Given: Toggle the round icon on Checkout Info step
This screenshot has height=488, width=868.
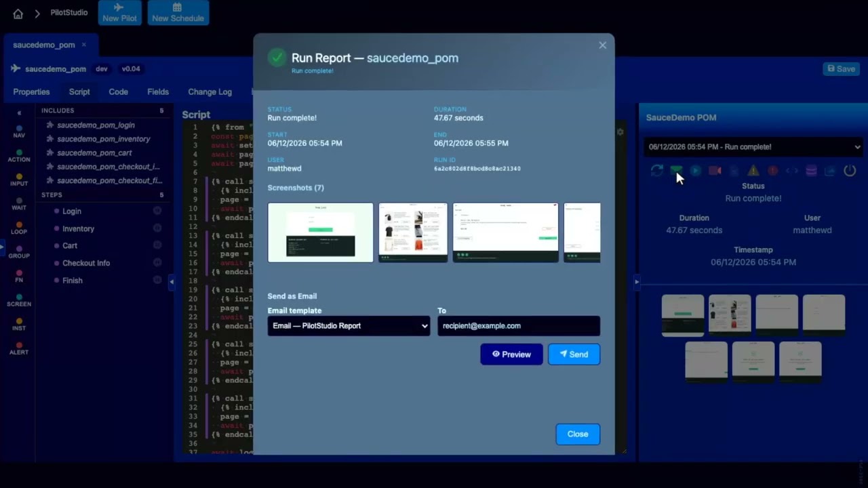Looking at the screenshot, I should pos(157,263).
